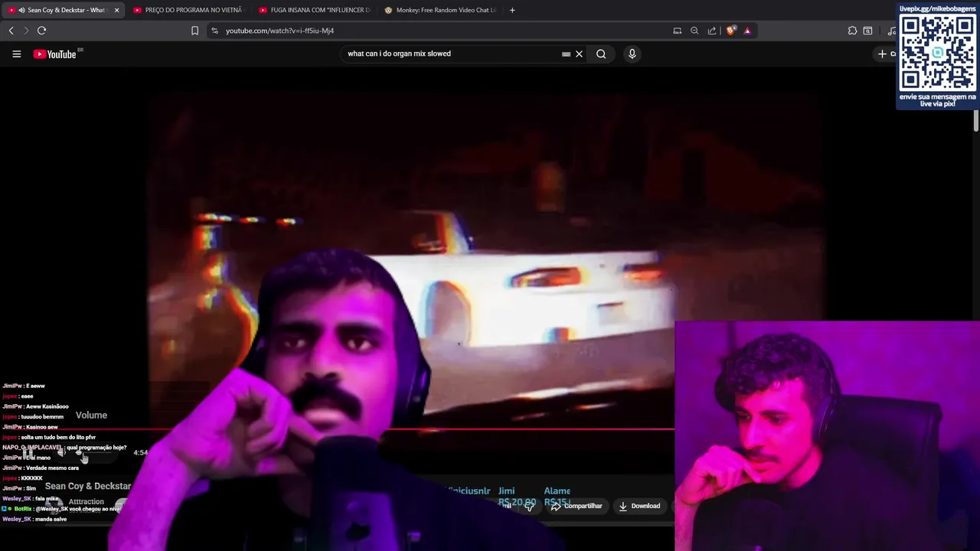The height and width of the screenshot is (551, 980).
Task: Adjust the video volume slider
Action: (94, 453)
